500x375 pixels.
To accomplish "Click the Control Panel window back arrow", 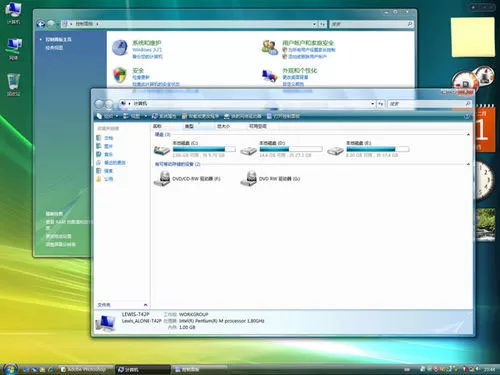I will click(x=41, y=24).
